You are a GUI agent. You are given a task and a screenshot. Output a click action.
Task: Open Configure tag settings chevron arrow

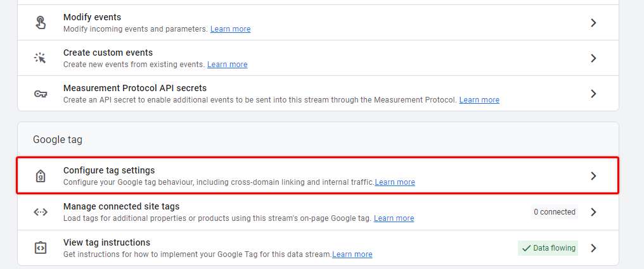pyautogui.click(x=593, y=176)
